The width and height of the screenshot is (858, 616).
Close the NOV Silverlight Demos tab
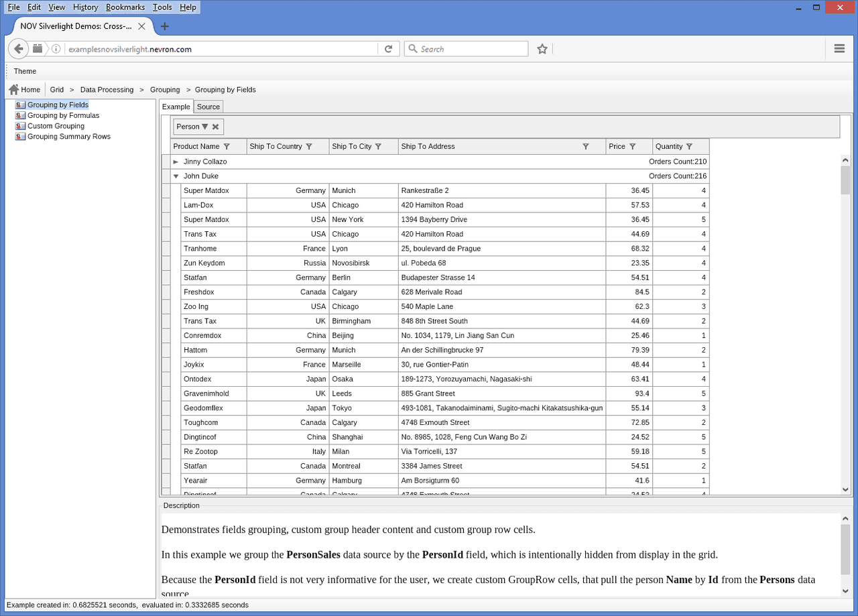coord(141,26)
